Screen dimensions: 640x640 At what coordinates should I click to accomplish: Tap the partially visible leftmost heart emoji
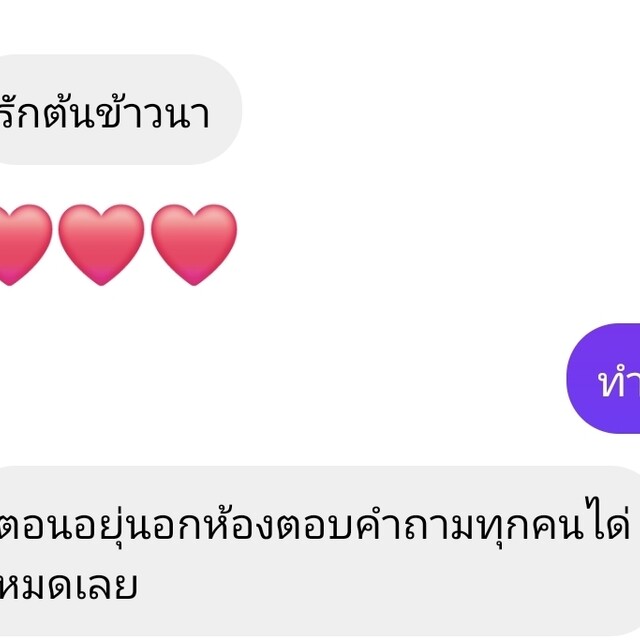pyautogui.click(x=25, y=245)
